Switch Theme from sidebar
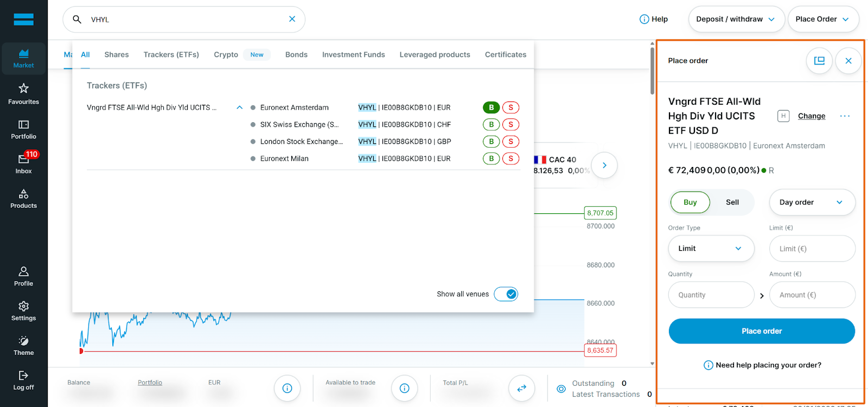Viewport: 868px width, 407px height. pos(23,346)
